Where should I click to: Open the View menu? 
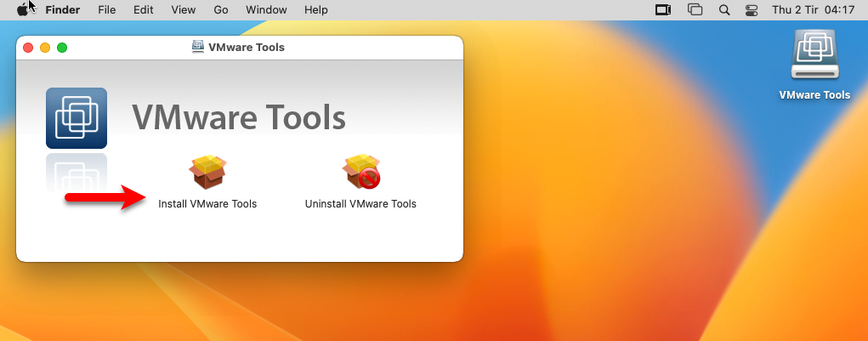pos(184,10)
